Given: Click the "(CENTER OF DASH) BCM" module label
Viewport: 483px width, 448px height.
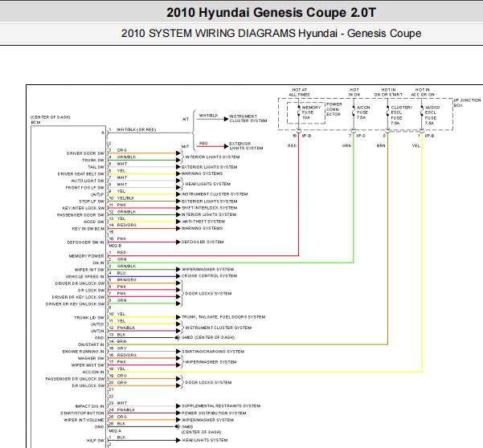Looking at the screenshot, I should click(x=50, y=120).
